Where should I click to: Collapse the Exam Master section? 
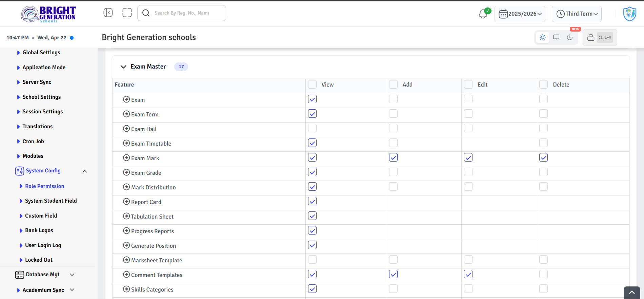pos(123,67)
